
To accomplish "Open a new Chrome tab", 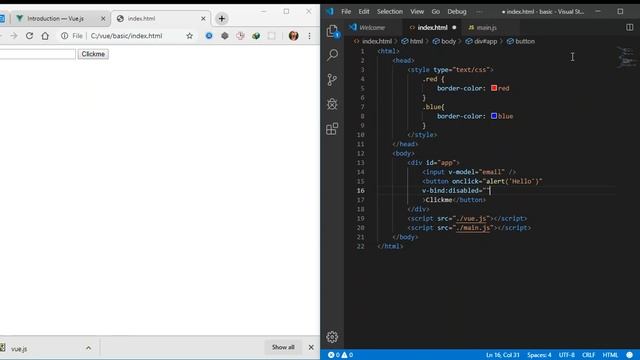I will pyautogui.click(x=222, y=18).
